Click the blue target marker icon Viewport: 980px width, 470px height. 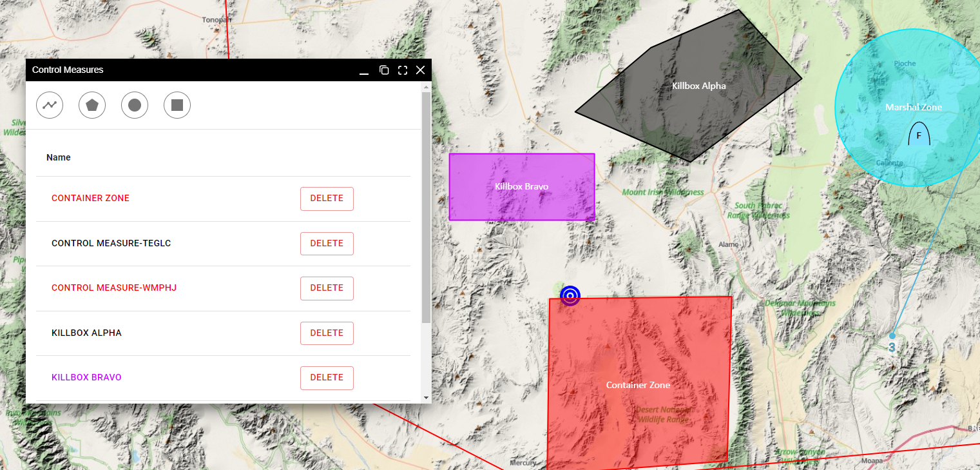(570, 296)
